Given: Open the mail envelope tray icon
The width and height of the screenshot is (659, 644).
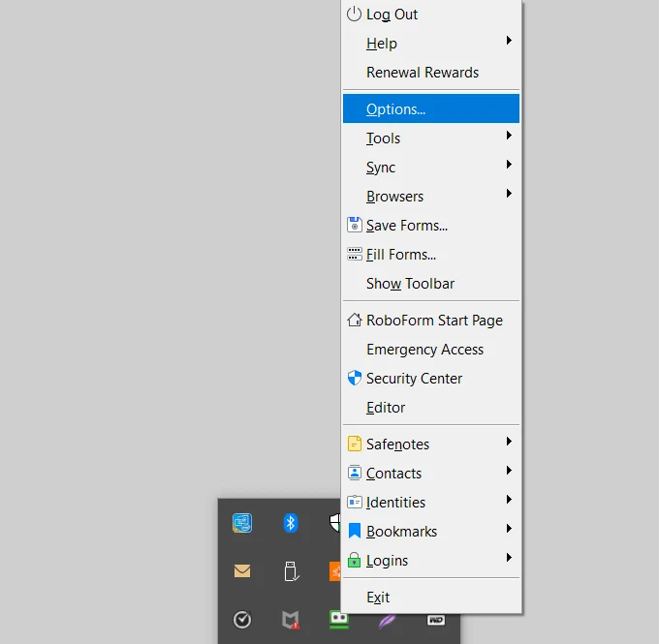Looking at the screenshot, I should point(242,571).
